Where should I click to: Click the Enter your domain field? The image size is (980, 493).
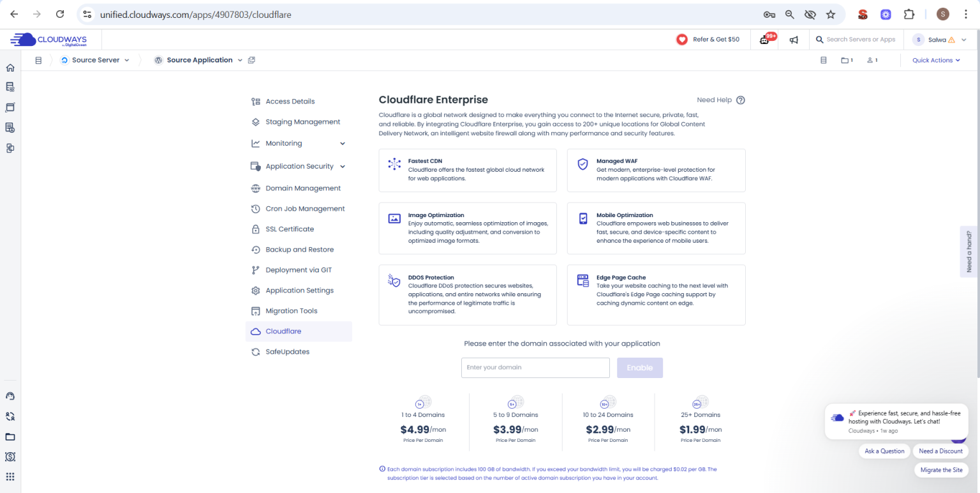pyautogui.click(x=535, y=368)
